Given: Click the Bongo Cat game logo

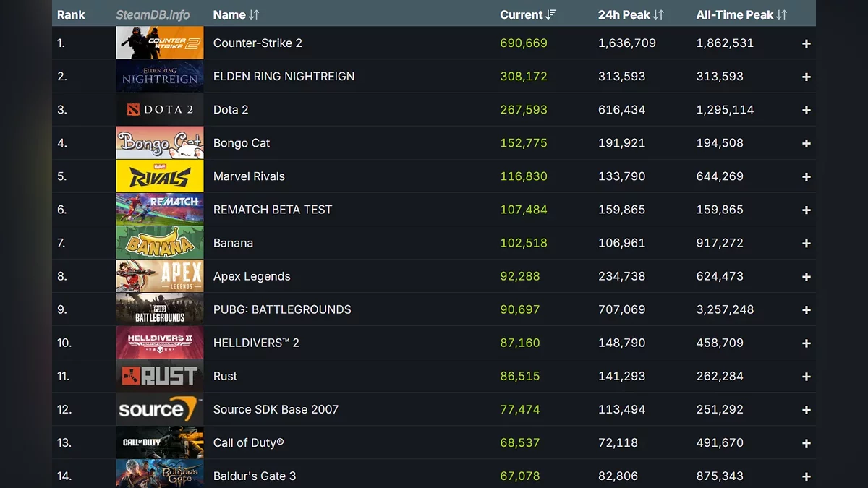Looking at the screenshot, I should click(x=159, y=143).
